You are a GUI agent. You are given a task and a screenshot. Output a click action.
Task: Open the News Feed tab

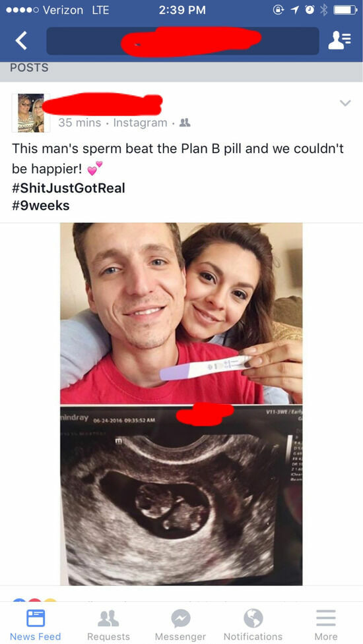point(36,624)
